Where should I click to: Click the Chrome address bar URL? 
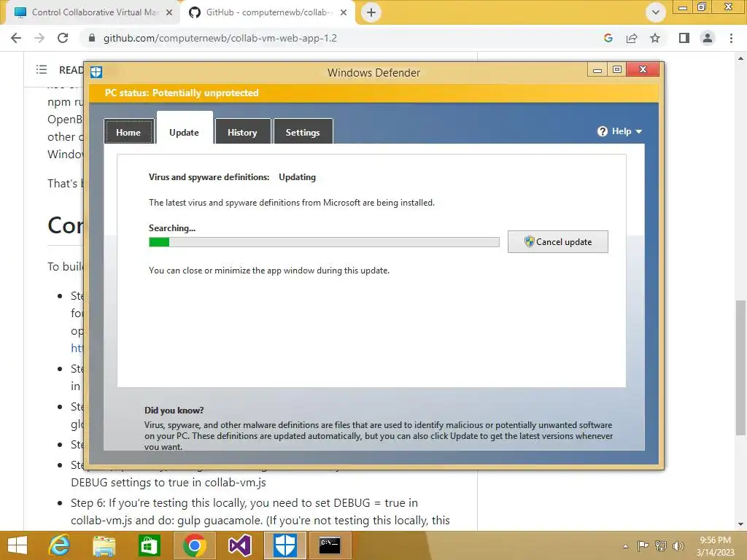pos(220,38)
